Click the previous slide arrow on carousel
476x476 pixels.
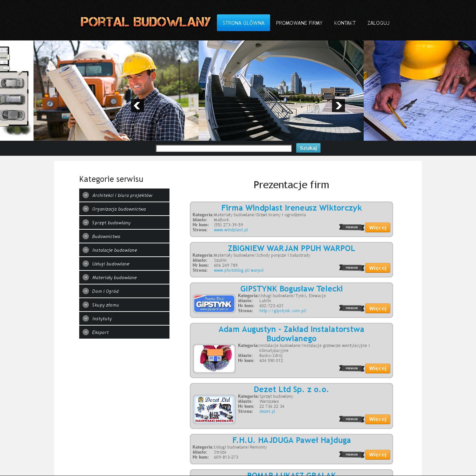(137, 105)
